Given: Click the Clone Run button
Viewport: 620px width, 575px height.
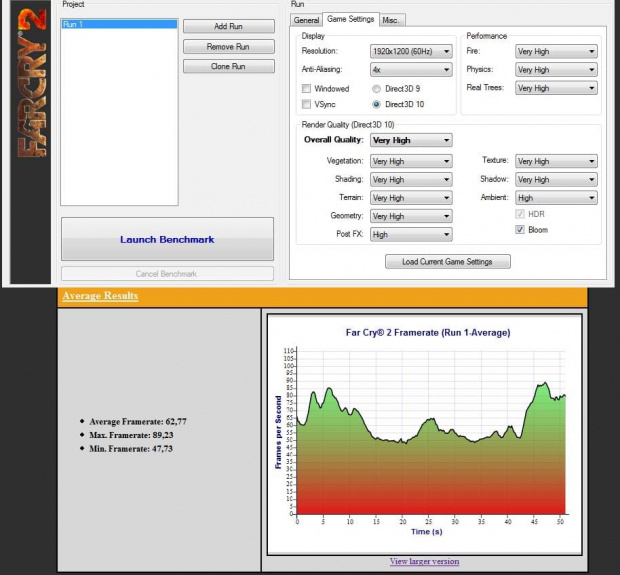Looking at the screenshot, I should click(x=229, y=66).
